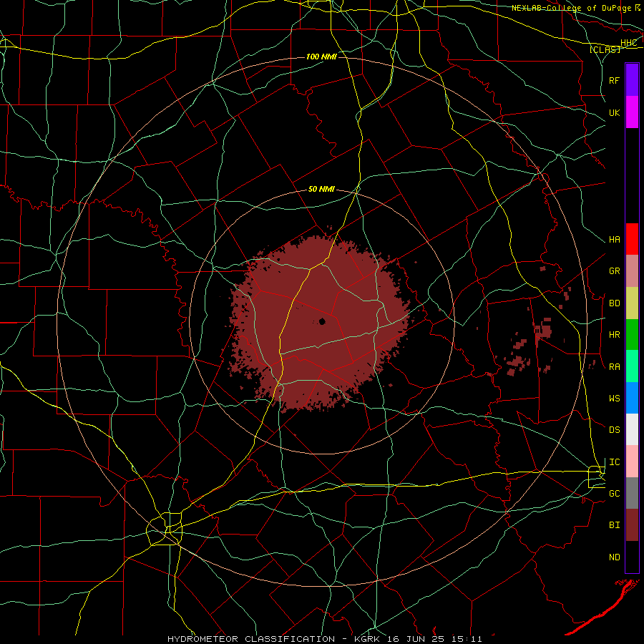Pick the HR green legend swatch
Screen dimensions: 644x644
click(632, 335)
